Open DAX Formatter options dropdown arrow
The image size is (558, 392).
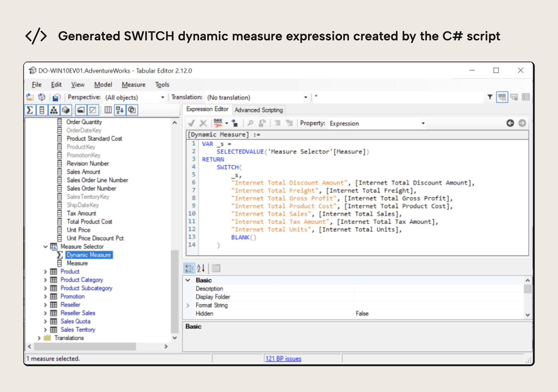click(x=227, y=123)
